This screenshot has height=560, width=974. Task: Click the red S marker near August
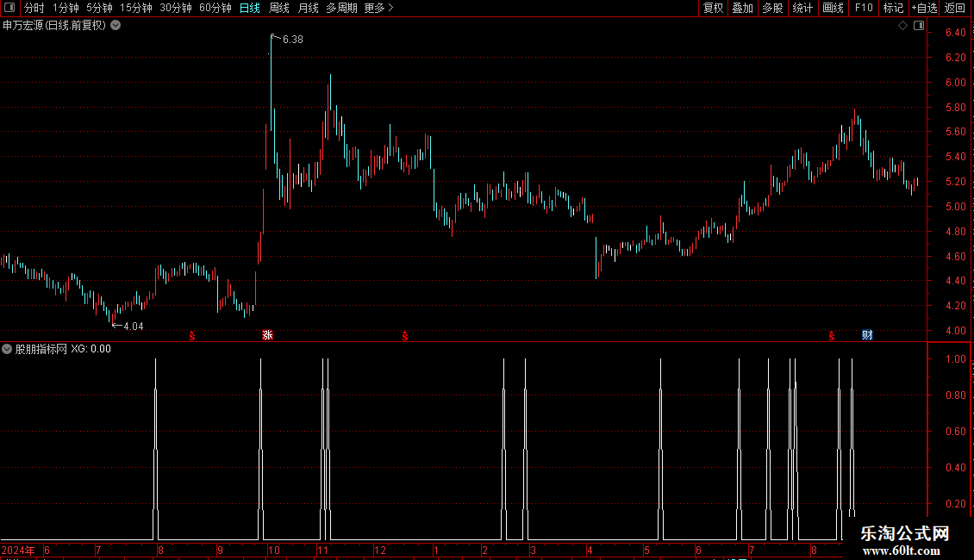click(192, 336)
